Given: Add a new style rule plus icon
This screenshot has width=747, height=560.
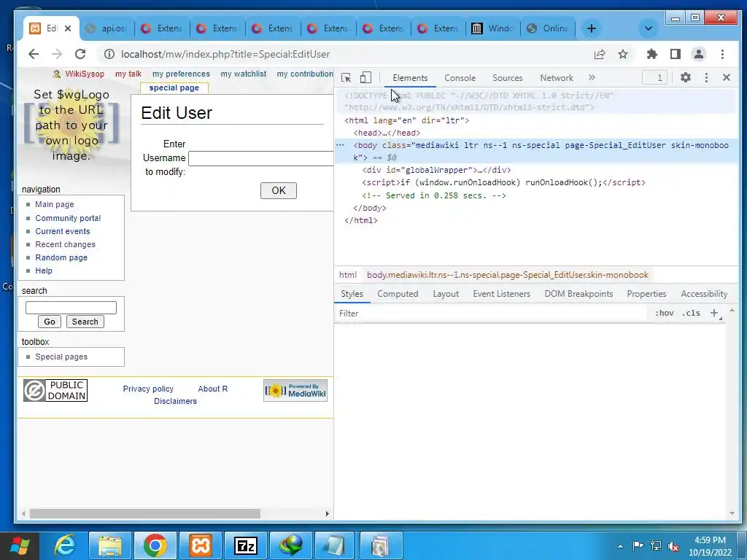Looking at the screenshot, I should [714, 313].
